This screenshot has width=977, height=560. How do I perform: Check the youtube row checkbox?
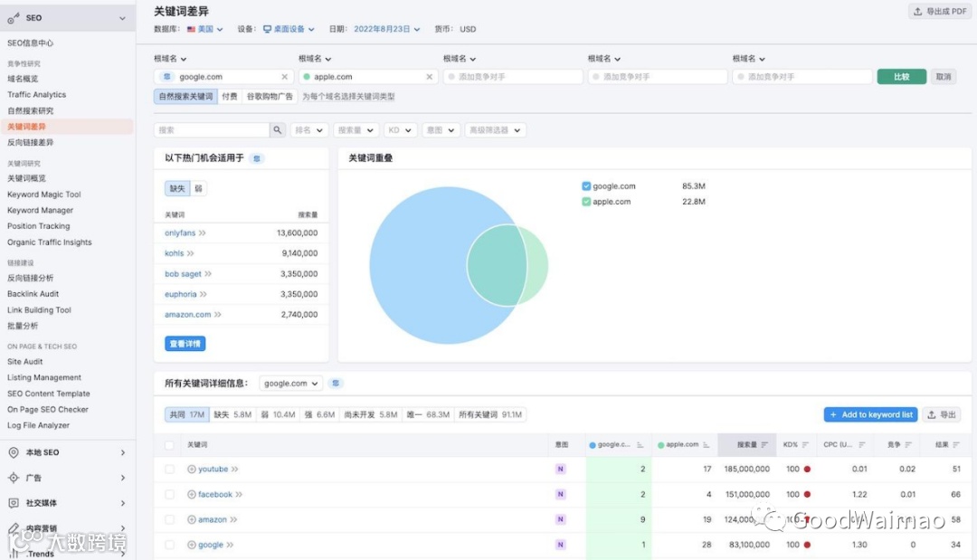(169, 469)
